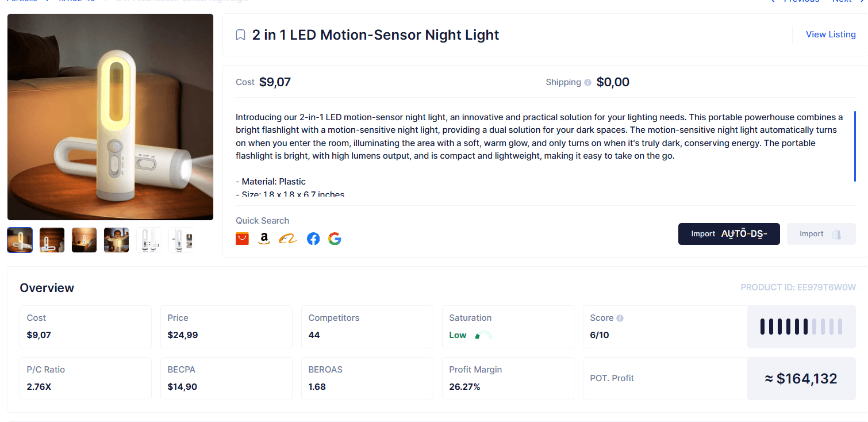The width and height of the screenshot is (868, 422).
Task: Select the first product thumbnail
Action: [20, 240]
